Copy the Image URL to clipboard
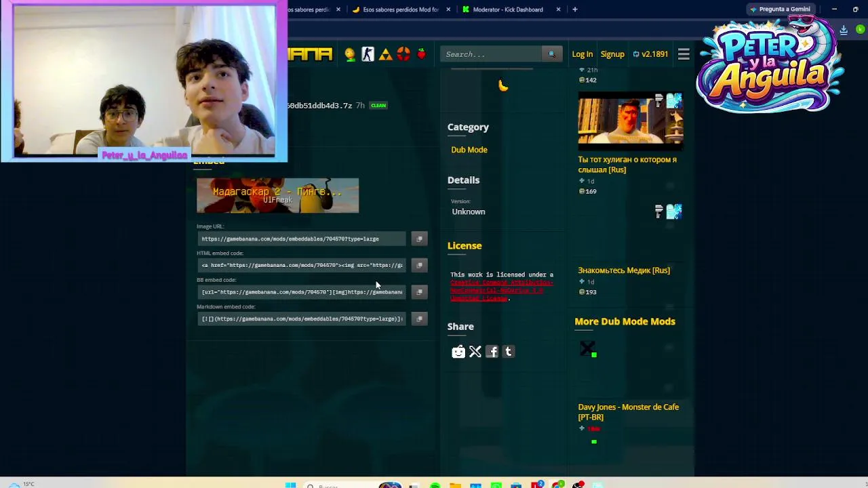Screen dimensions: 868x488 [x=419, y=239]
